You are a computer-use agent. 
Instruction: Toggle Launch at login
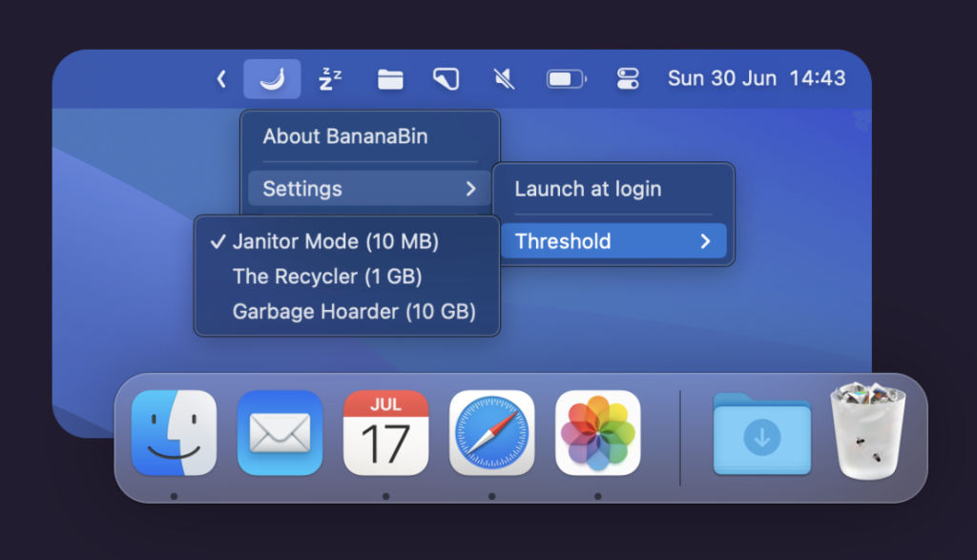click(x=588, y=189)
